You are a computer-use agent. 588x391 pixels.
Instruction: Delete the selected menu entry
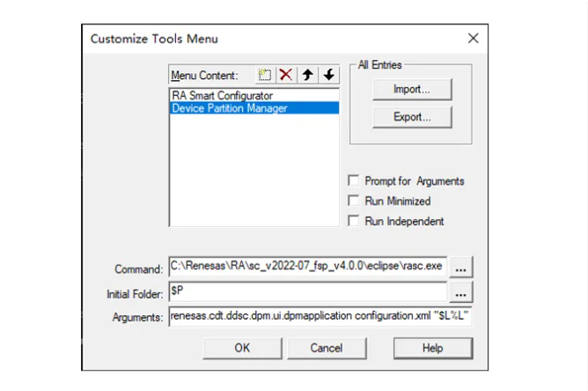point(286,75)
